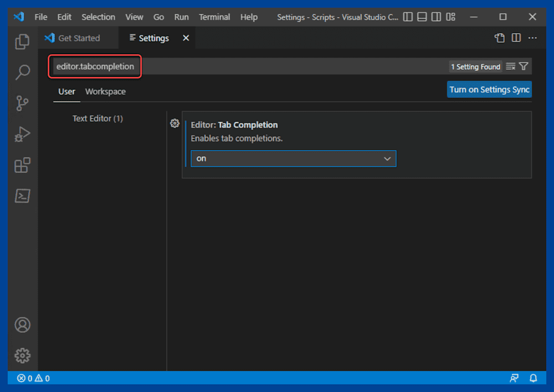Select the Search icon in the sidebar

[22, 73]
